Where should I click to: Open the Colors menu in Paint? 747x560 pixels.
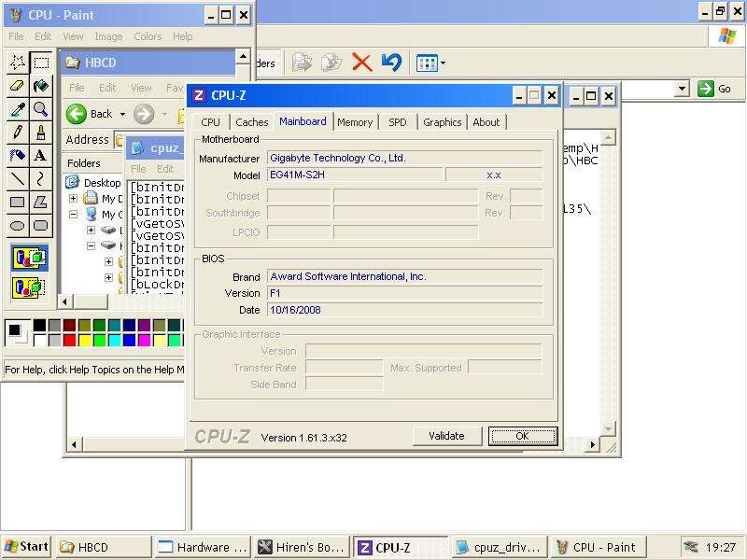pos(148,36)
